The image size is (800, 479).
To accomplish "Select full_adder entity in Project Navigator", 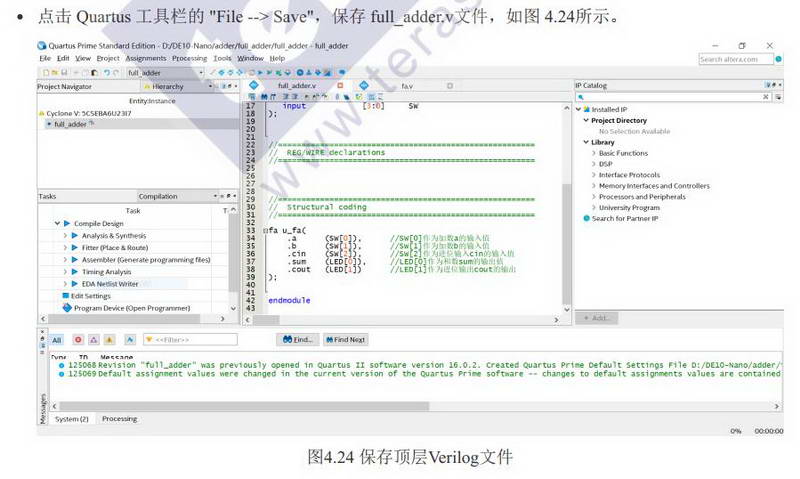I will (x=70, y=124).
